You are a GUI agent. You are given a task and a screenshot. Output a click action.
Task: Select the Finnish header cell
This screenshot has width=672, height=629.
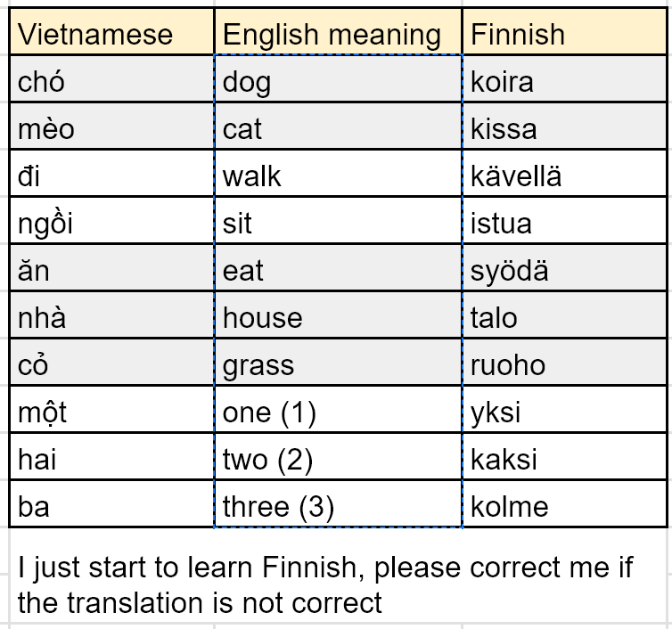pyautogui.click(x=564, y=32)
